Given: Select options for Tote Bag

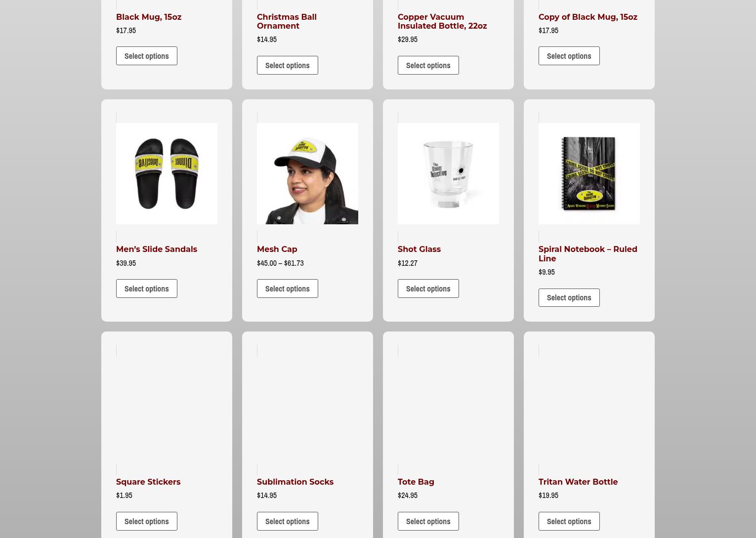Looking at the screenshot, I should 428,521.
